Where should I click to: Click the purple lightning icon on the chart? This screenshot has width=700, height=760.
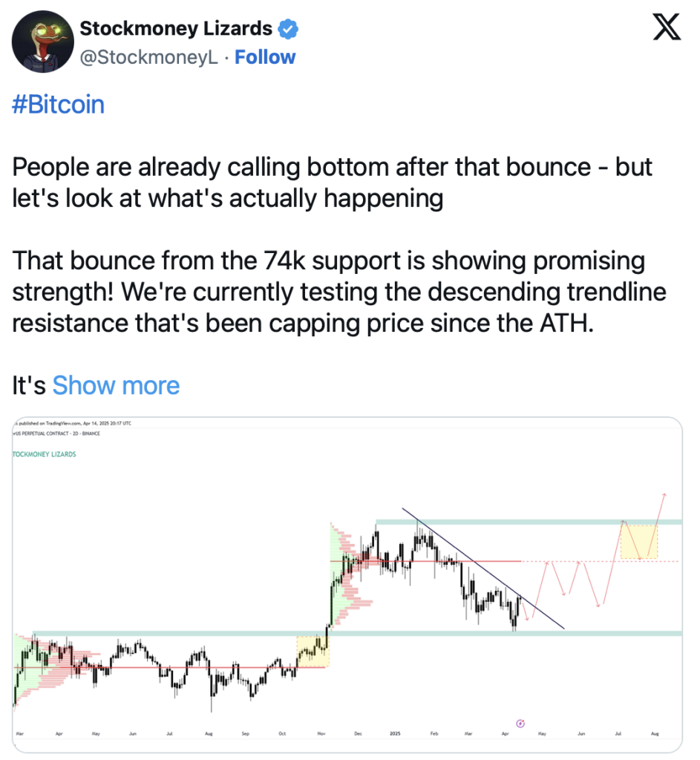coord(520,724)
